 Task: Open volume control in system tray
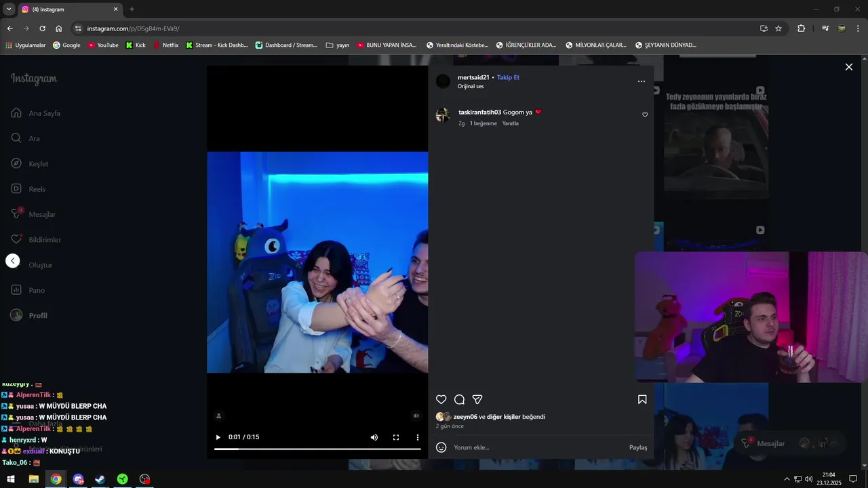coord(808,479)
